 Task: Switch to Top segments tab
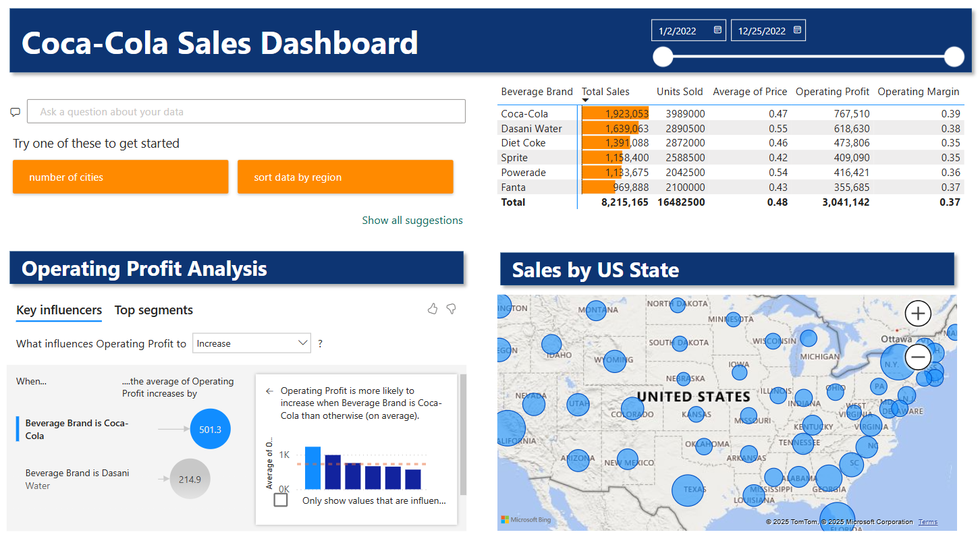coord(154,310)
